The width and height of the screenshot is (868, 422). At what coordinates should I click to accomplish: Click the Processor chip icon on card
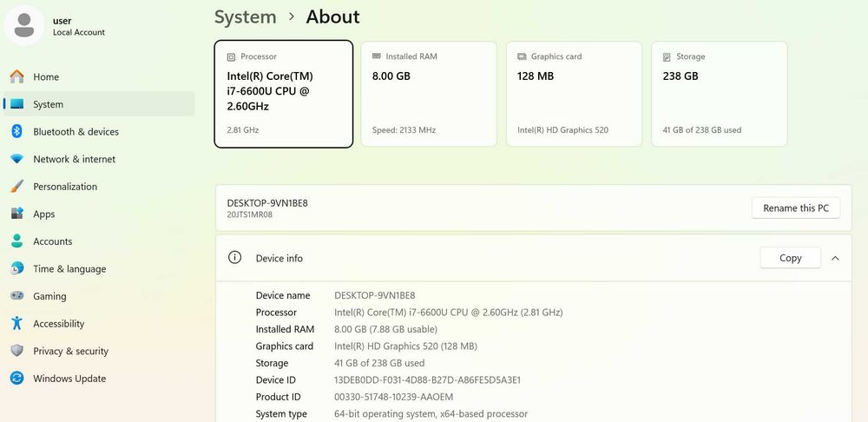click(232, 56)
